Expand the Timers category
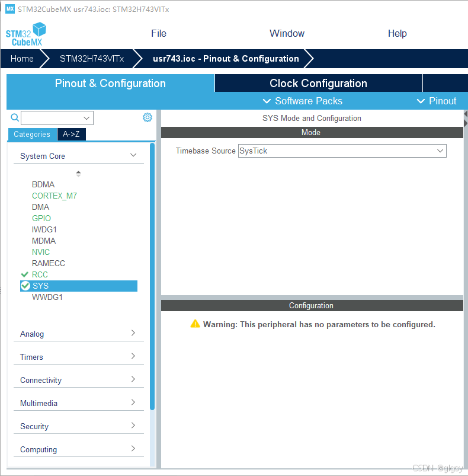468x476 pixels. coord(79,357)
